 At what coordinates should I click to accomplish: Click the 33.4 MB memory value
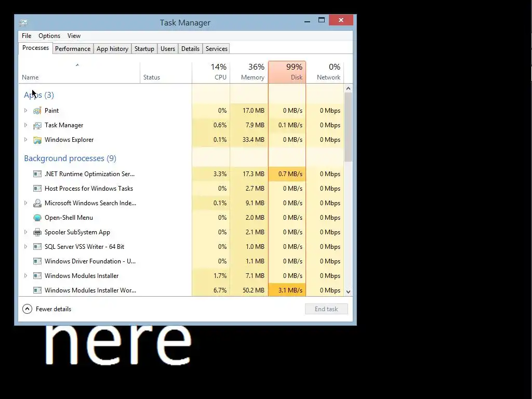(x=254, y=140)
